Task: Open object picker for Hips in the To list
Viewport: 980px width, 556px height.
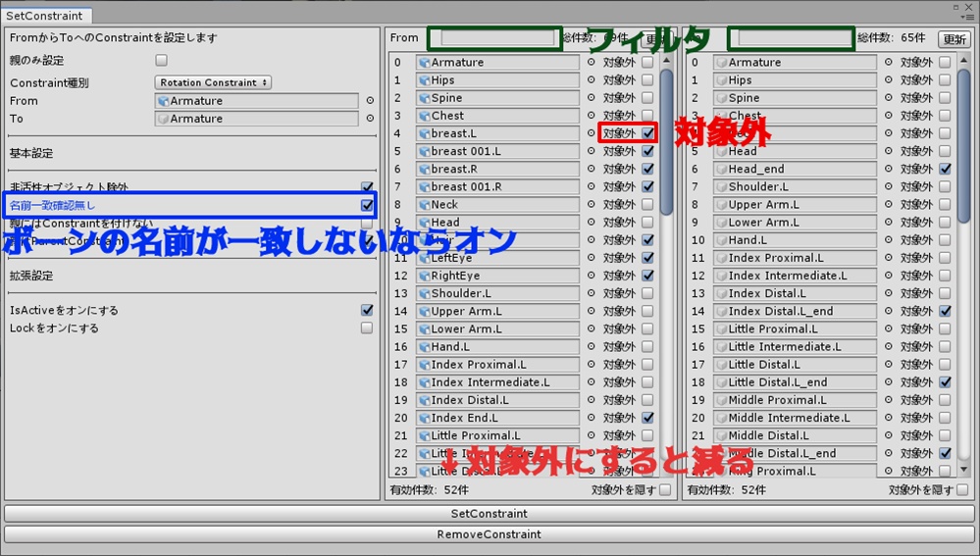Action: coord(888,80)
